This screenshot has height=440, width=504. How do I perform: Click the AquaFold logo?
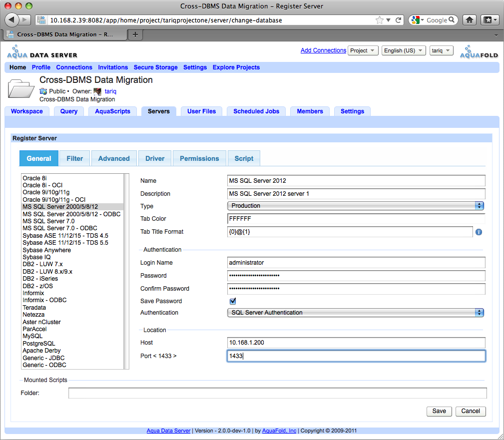coord(479,52)
